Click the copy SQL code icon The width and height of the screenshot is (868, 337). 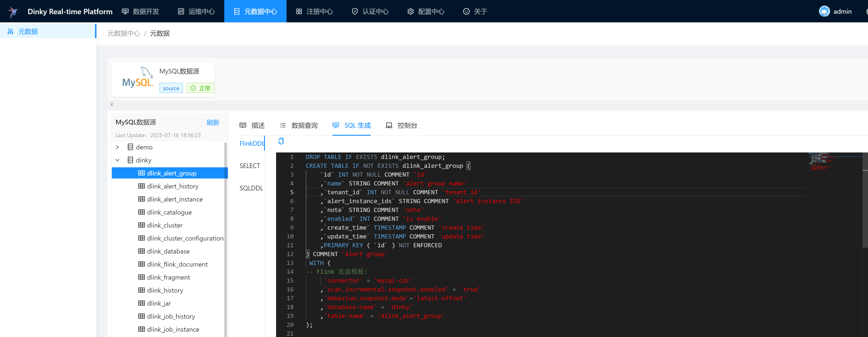pyautogui.click(x=281, y=141)
